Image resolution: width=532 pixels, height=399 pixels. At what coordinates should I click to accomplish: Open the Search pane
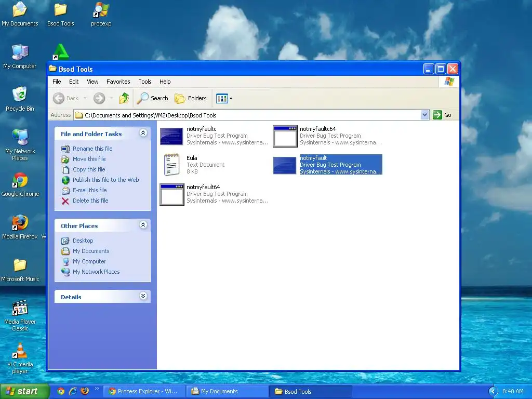tap(152, 98)
